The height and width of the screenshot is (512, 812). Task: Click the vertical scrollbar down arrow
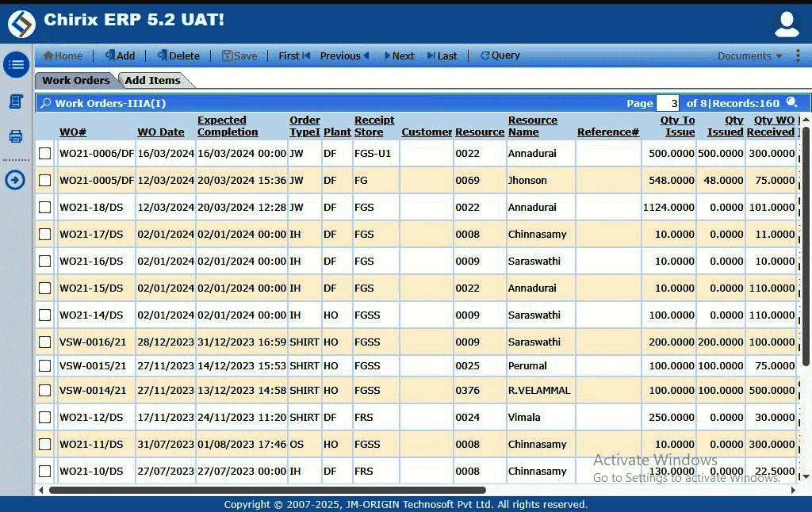click(806, 477)
